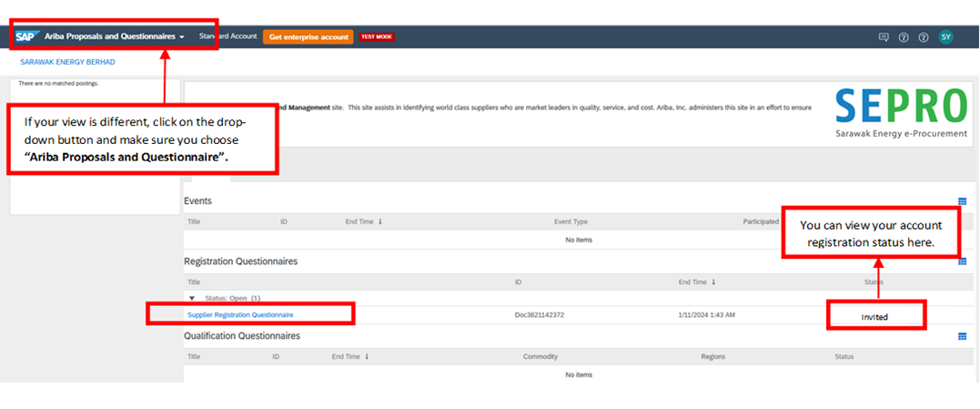
Task: Open the table options icon for Registration Questionnaires
Action: point(962,261)
